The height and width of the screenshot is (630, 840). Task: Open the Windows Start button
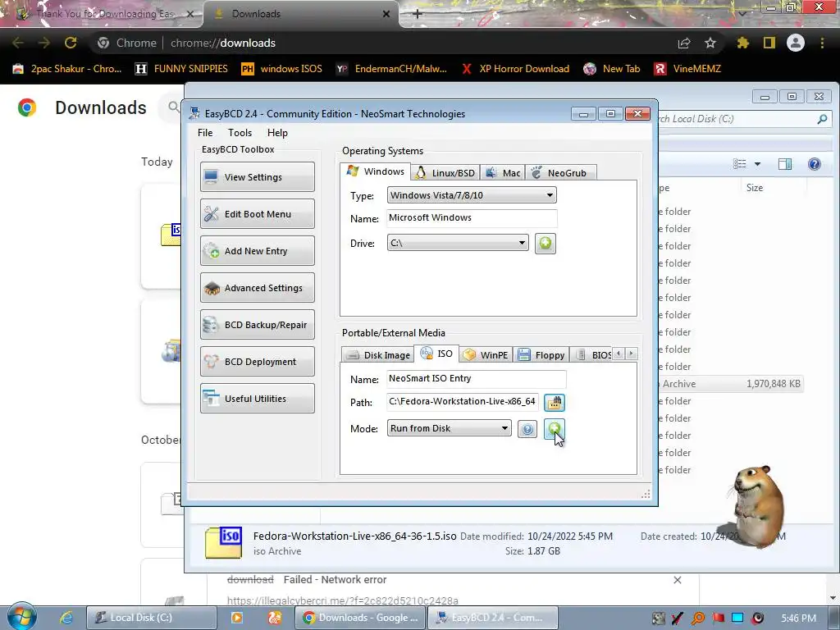pyautogui.click(x=21, y=617)
